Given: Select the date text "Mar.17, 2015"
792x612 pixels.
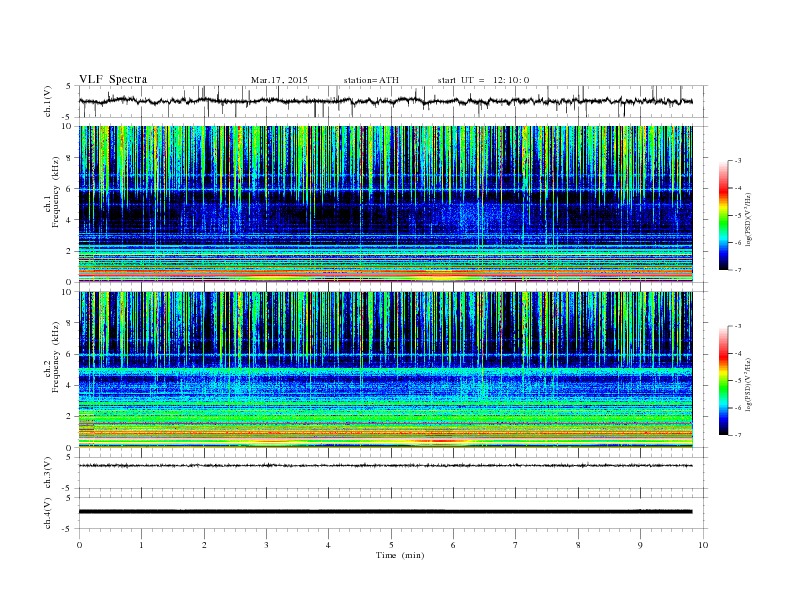Looking at the screenshot, I should pos(279,80).
